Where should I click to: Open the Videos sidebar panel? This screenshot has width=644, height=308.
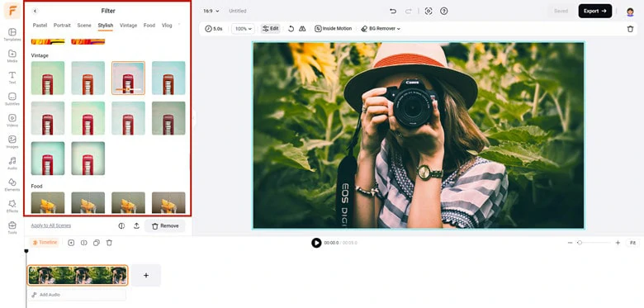coord(12,120)
